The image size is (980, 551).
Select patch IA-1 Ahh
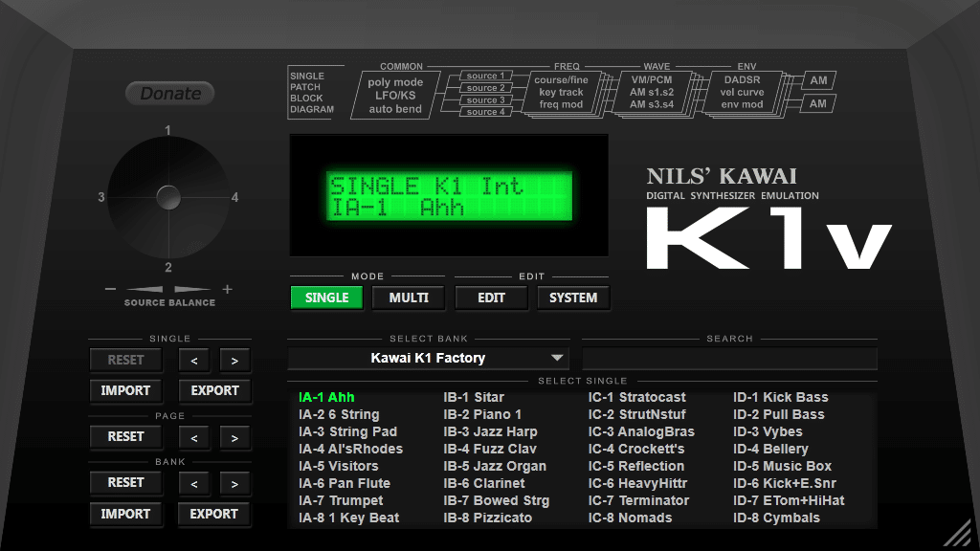coord(326,397)
